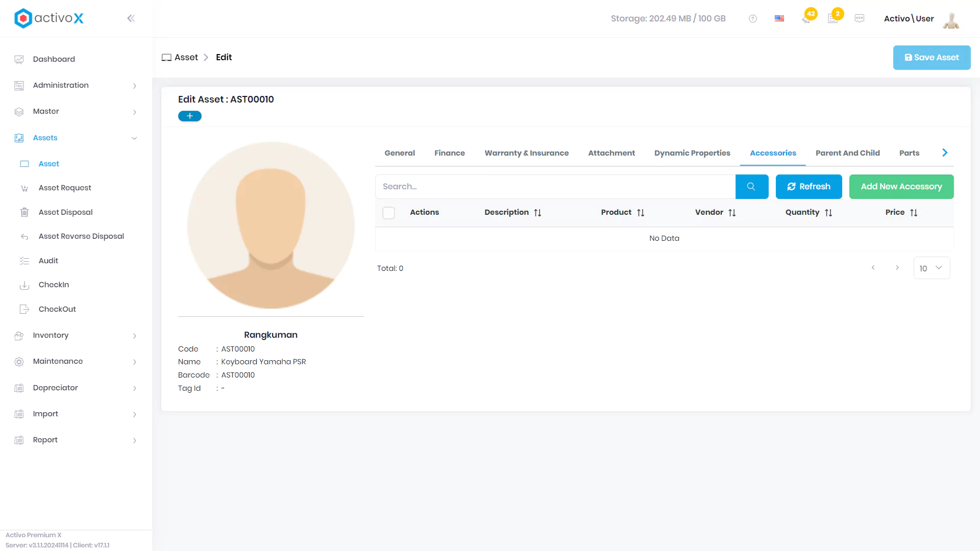Click the Master layers icon
This screenshot has height=551, width=980.
click(x=19, y=112)
